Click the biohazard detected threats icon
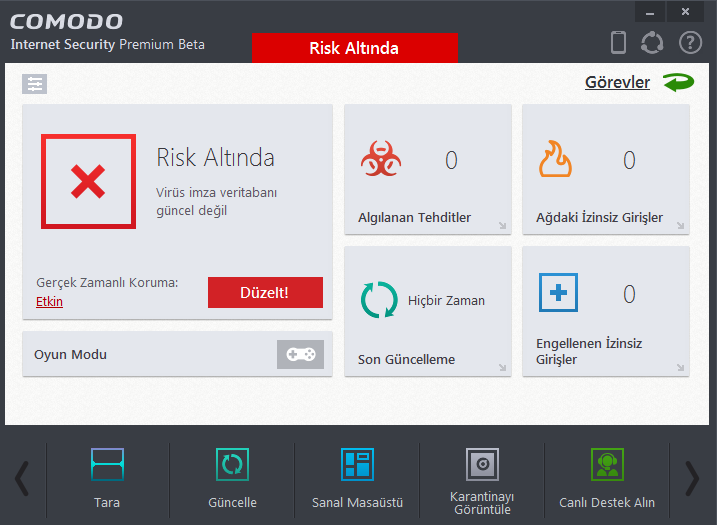The width and height of the screenshot is (717, 525). click(x=381, y=159)
